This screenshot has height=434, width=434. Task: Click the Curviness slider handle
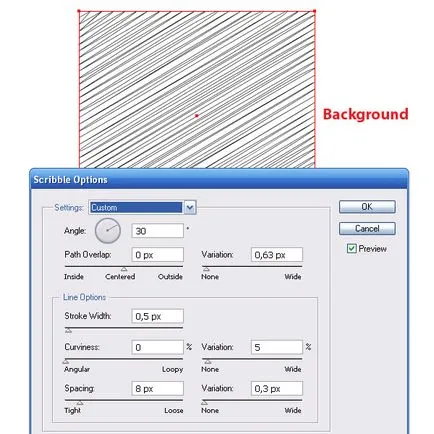click(x=66, y=362)
